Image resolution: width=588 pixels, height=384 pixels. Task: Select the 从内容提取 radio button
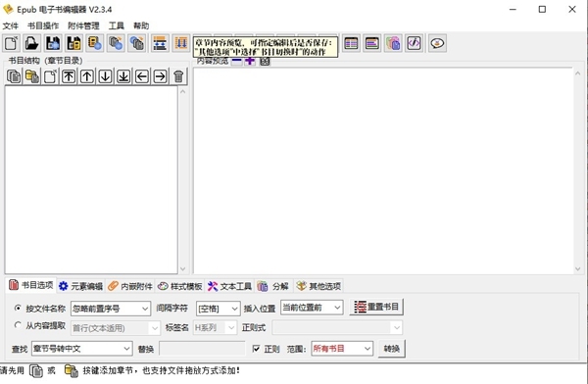[x=18, y=325]
